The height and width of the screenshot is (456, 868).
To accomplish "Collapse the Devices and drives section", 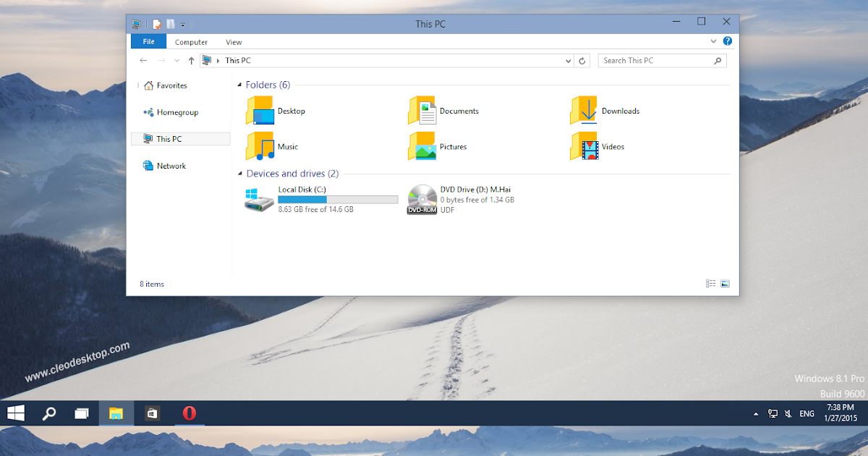I will tap(239, 173).
